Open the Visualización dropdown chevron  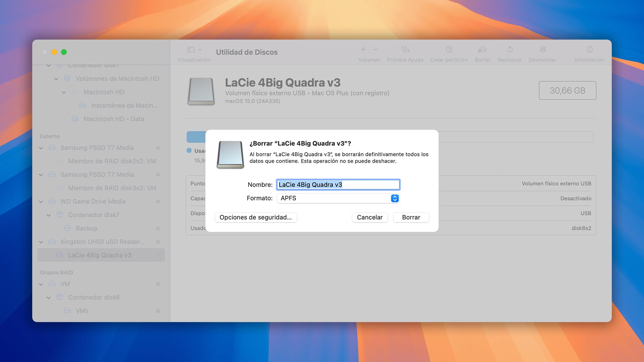[200, 50]
